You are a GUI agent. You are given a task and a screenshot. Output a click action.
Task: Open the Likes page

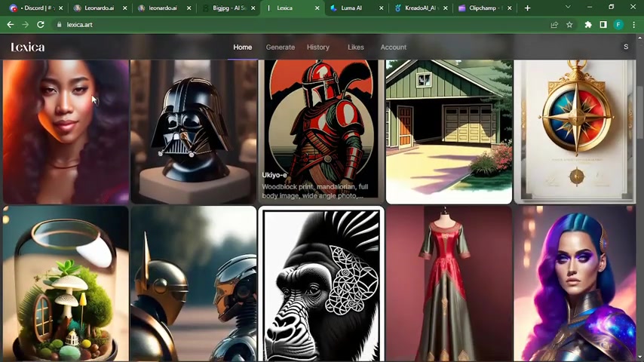356,48
